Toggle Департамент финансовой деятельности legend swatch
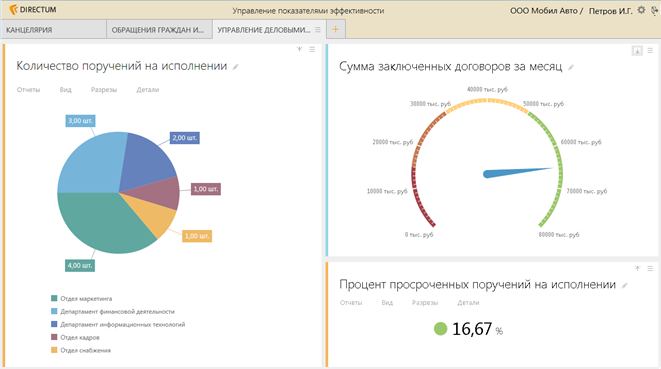This screenshot has height=369, width=661. (x=54, y=311)
